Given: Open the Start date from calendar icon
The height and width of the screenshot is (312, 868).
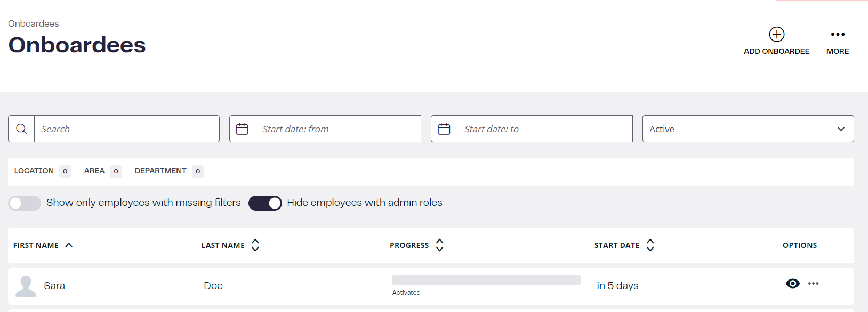Looking at the screenshot, I should 242,129.
